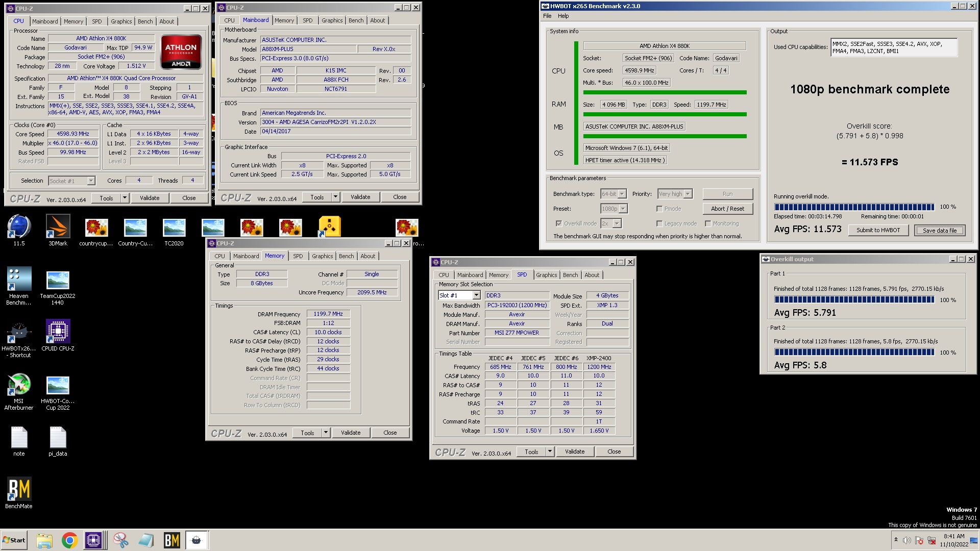
Task: Click the overall overkill progress bar
Action: (854, 207)
